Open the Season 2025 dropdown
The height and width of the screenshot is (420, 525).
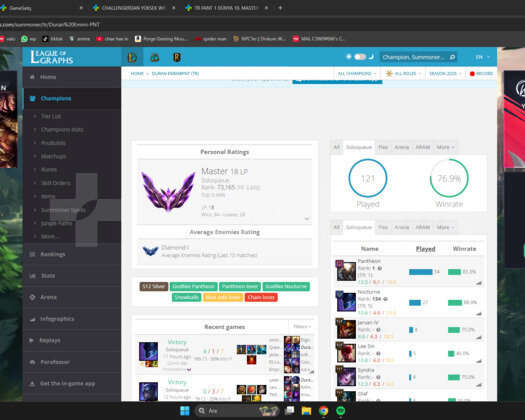click(445, 73)
